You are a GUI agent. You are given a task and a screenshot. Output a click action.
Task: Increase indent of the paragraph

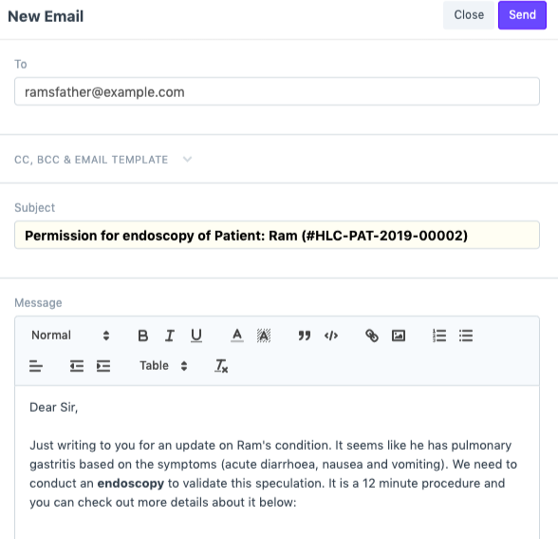point(103,366)
